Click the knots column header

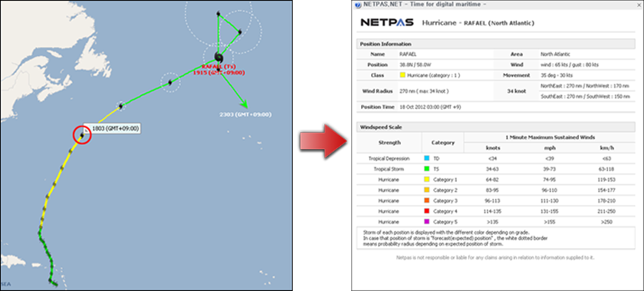point(492,148)
